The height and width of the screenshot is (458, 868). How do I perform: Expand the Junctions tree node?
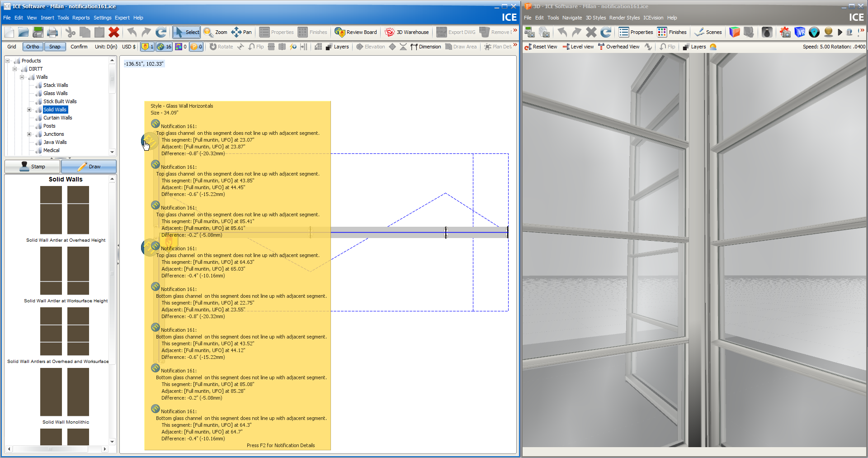pyautogui.click(x=29, y=134)
